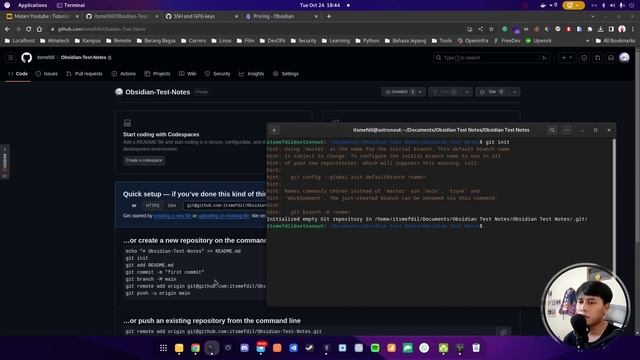This screenshot has height=360, width=640.
Task: Open app grid launcher in dock
Action: click(x=163, y=348)
